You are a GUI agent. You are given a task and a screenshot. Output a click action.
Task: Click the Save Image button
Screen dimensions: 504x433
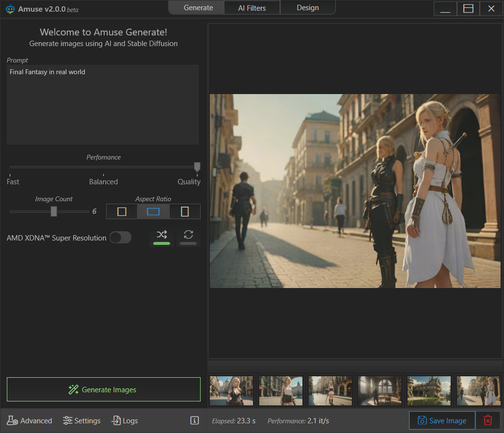pos(441,420)
